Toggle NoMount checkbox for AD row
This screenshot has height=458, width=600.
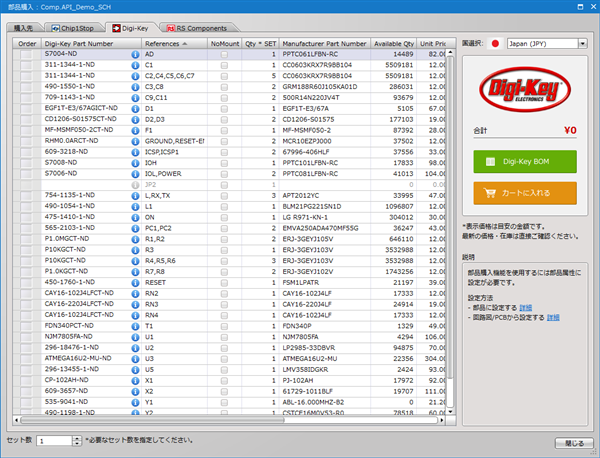224,55
